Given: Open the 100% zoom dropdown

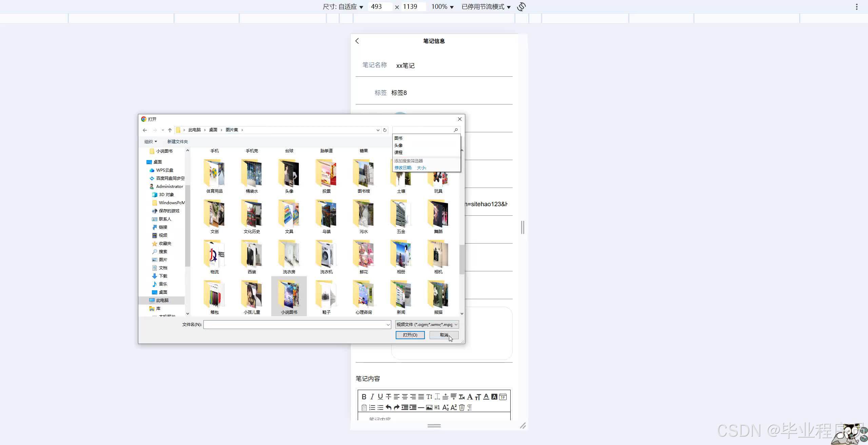Looking at the screenshot, I should pyautogui.click(x=442, y=7).
